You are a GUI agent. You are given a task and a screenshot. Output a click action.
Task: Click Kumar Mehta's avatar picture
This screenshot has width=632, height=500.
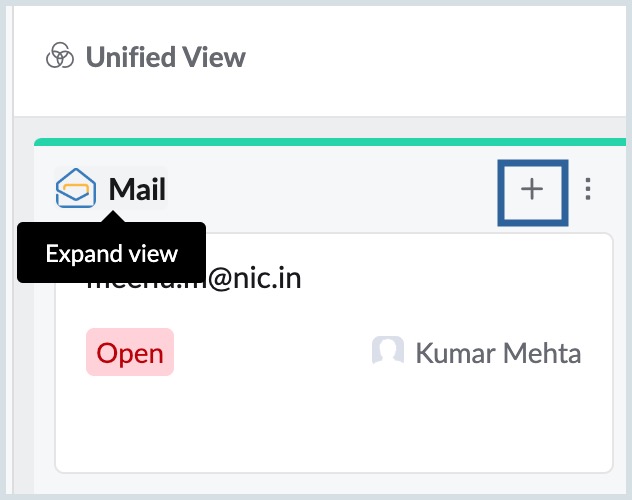click(388, 351)
